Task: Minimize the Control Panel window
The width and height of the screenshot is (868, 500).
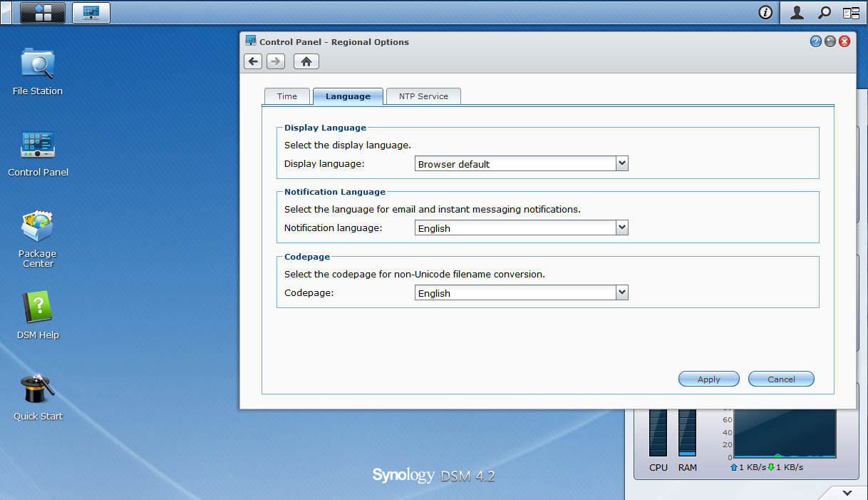Action: pyautogui.click(x=830, y=41)
